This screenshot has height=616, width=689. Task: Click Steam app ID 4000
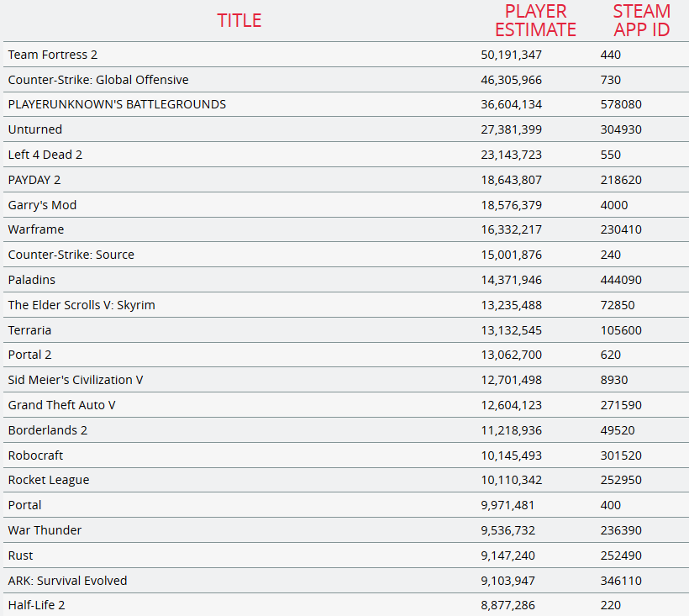click(x=614, y=205)
